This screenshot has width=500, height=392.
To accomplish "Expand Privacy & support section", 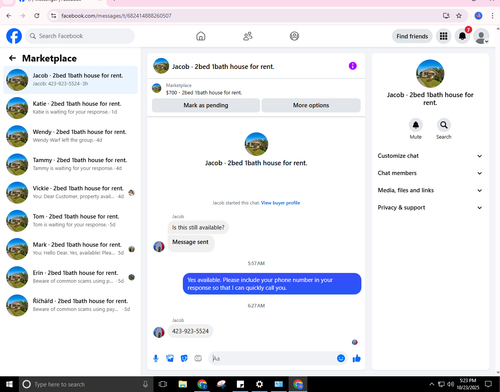I will pos(430,207).
